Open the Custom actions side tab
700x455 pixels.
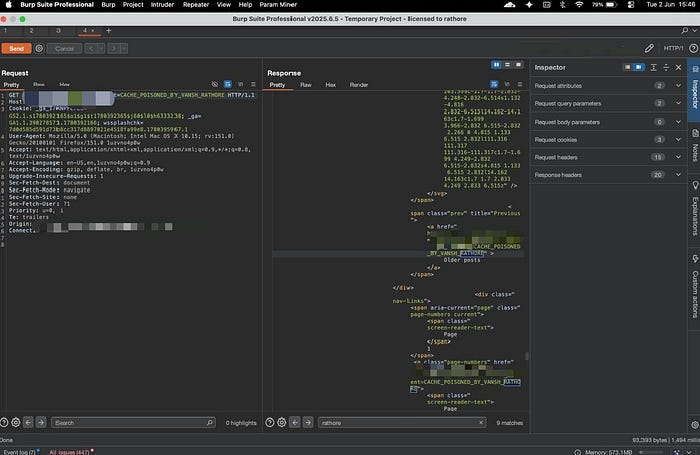coord(695,288)
